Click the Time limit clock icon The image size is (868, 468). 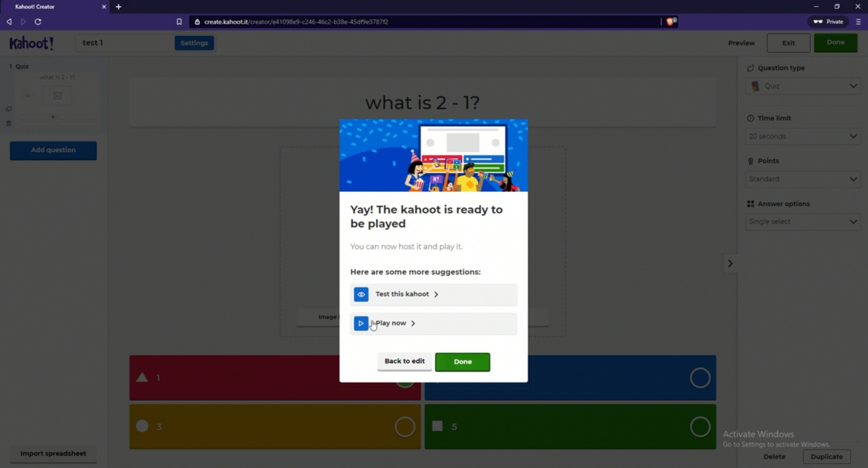[x=750, y=118]
